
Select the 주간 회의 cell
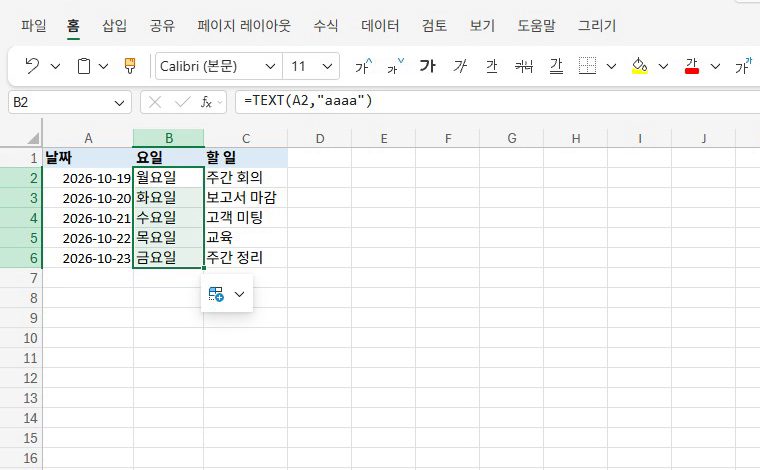pos(246,178)
